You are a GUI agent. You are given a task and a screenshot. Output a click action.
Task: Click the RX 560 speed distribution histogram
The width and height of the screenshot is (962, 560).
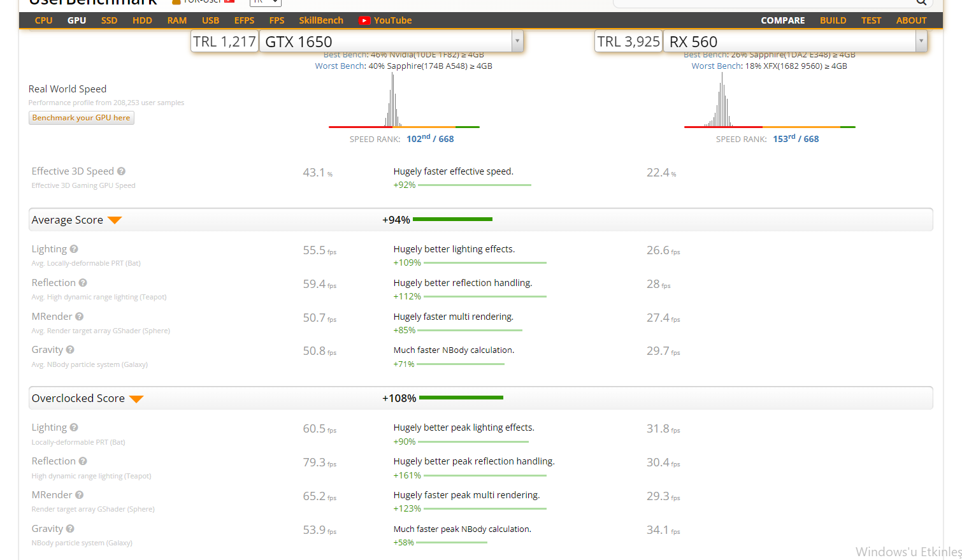[x=770, y=100]
